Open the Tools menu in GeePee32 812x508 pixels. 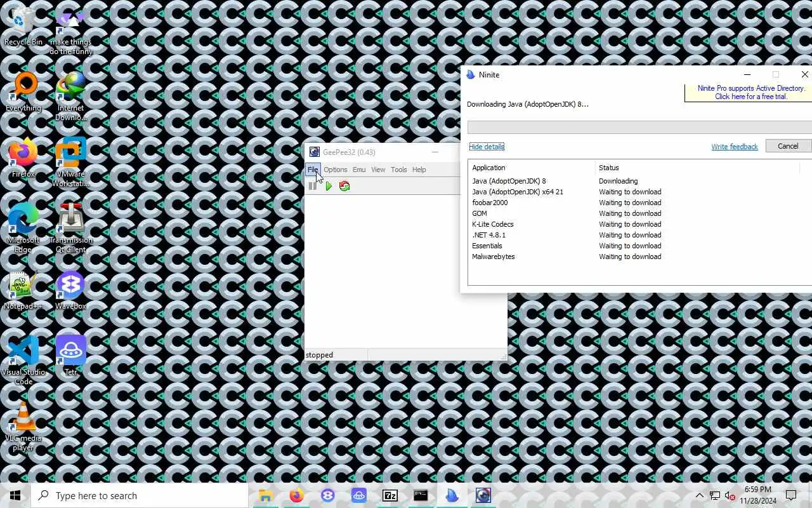[399, 170]
